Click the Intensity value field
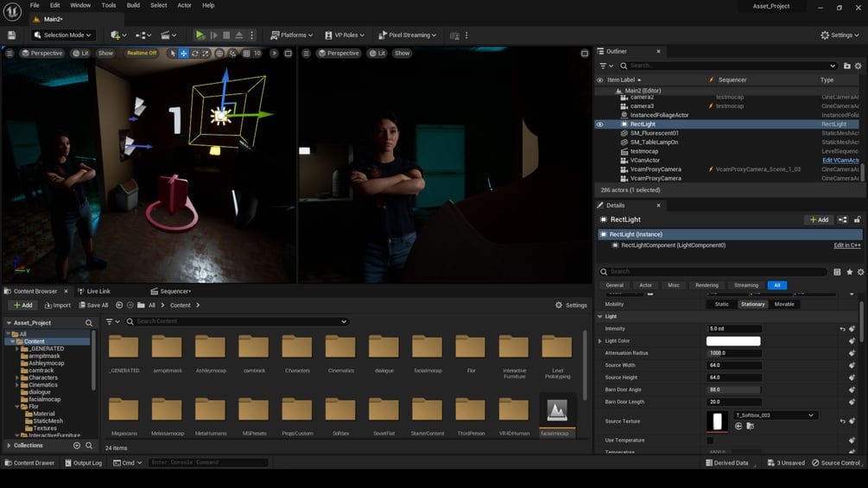This screenshot has width=868, height=488. pos(733,329)
